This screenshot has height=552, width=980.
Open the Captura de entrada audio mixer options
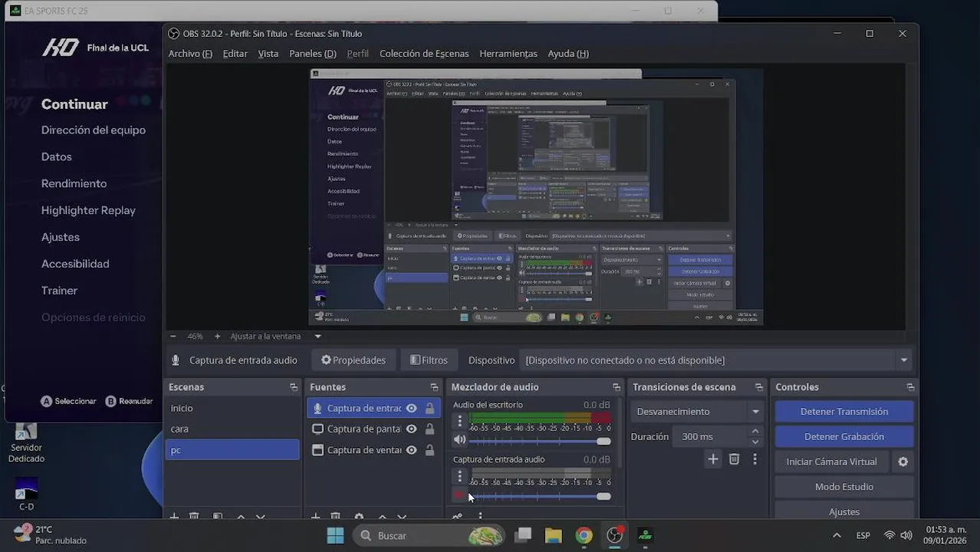click(460, 476)
